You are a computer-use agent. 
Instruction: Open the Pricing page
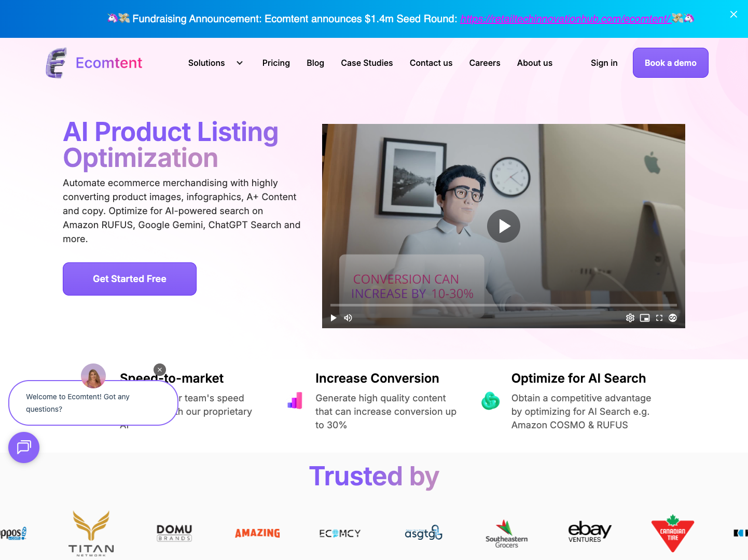tap(276, 63)
